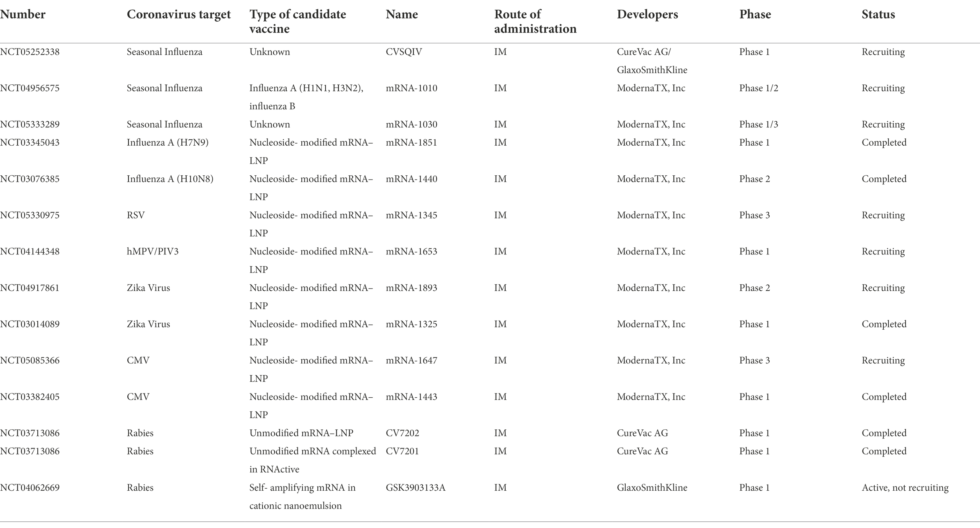Click the 'Number' column header
This screenshot has width=980, height=528.
tap(22, 14)
